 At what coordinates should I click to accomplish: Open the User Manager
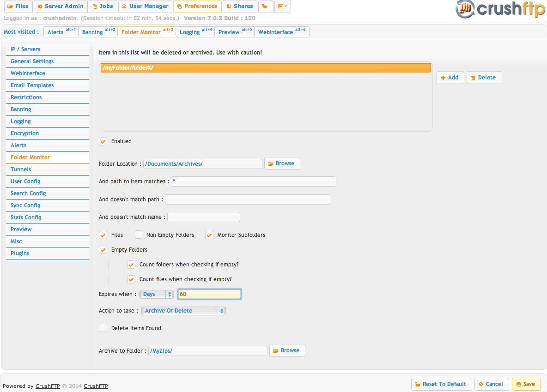[x=145, y=6]
